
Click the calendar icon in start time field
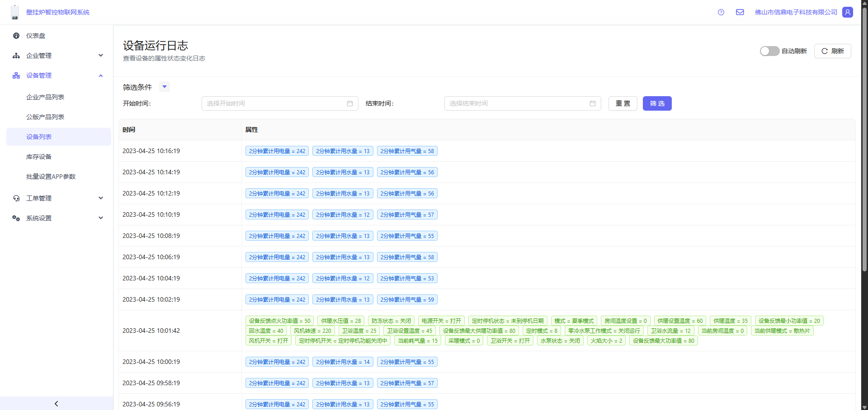350,103
